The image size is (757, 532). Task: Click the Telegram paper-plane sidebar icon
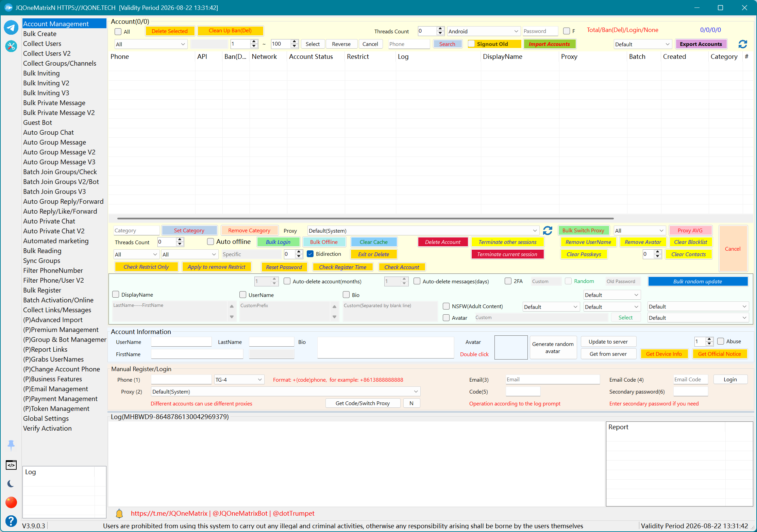pos(11,28)
